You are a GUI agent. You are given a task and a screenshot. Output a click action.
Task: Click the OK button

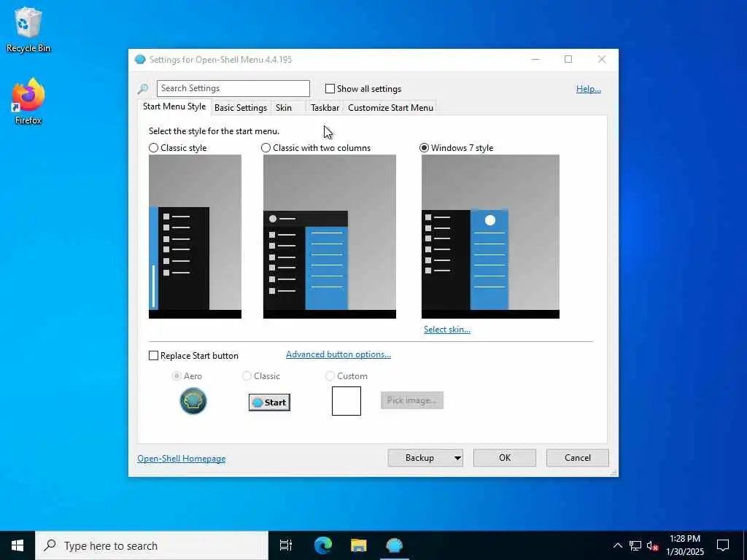coord(505,458)
